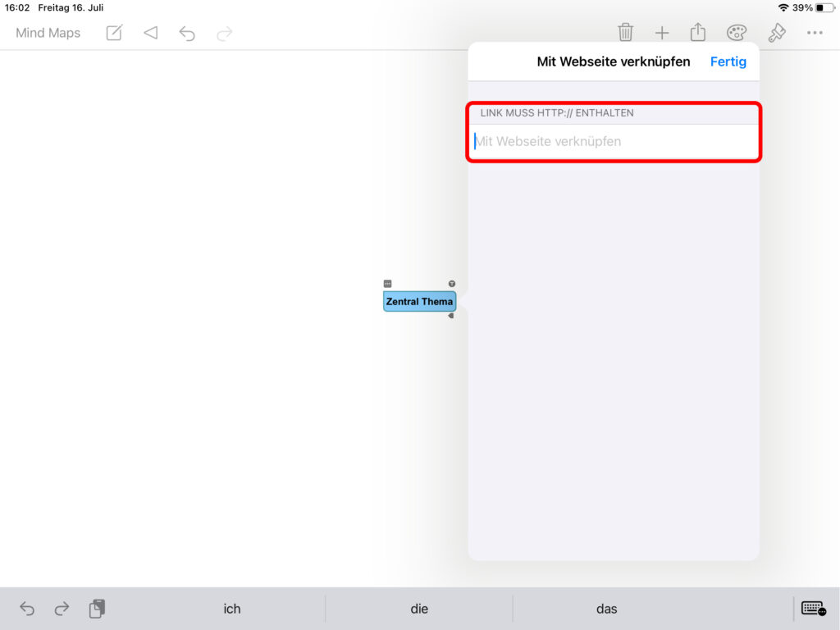Go back to Mind Maps list

point(48,33)
